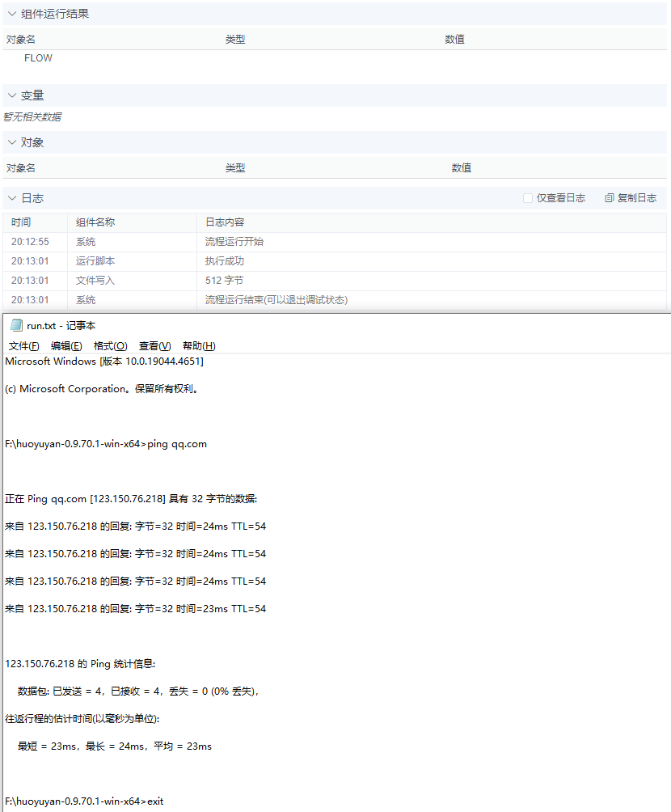Select the FLOW entry under 组件运行结果
This screenshot has height=812, width=671.
click(x=38, y=57)
